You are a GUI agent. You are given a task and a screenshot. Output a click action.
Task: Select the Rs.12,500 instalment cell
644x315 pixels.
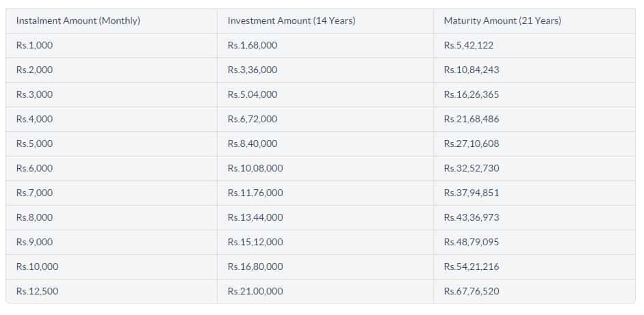38,292
